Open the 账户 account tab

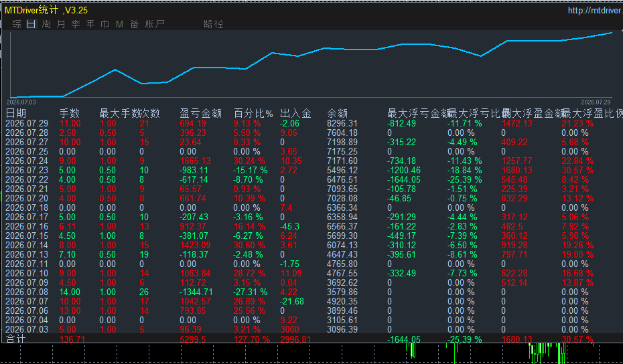tap(155, 24)
